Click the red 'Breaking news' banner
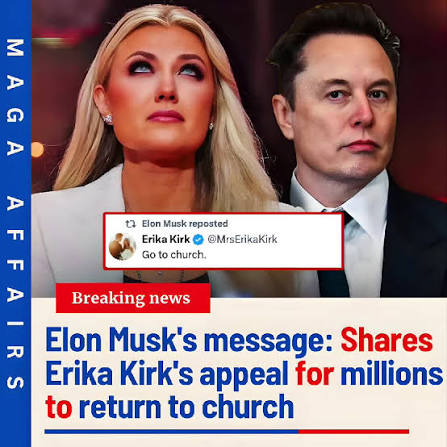Image resolution: width=447 pixels, height=447 pixels. pyautogui.click(x=133, y=298)
